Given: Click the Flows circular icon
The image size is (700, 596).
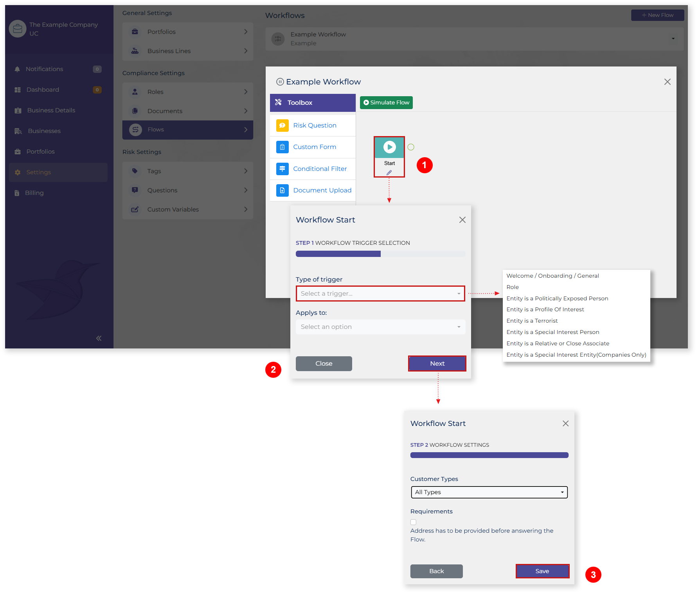Looking at the screenshot, I should tap(136, 130).
